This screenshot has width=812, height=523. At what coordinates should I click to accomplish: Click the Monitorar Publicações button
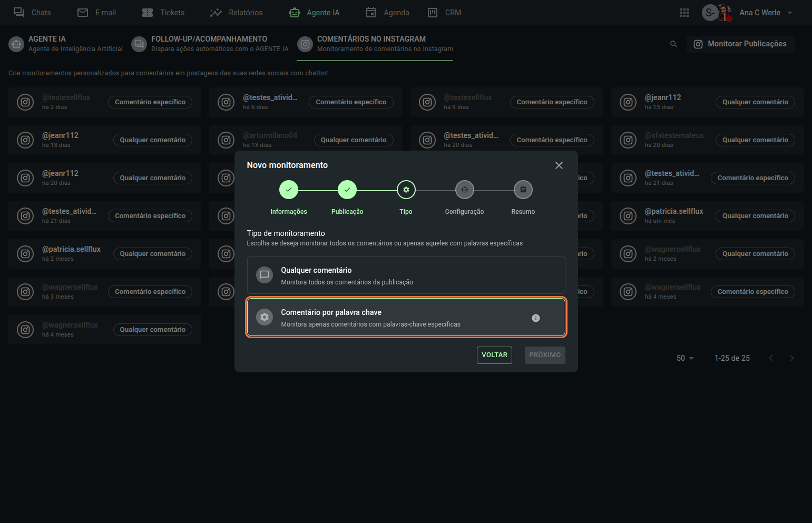click(x=740, y=44)
